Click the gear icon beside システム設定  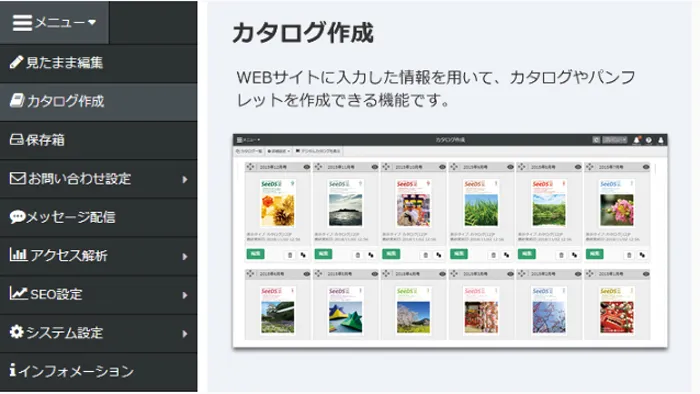click(x=17, y=332)
